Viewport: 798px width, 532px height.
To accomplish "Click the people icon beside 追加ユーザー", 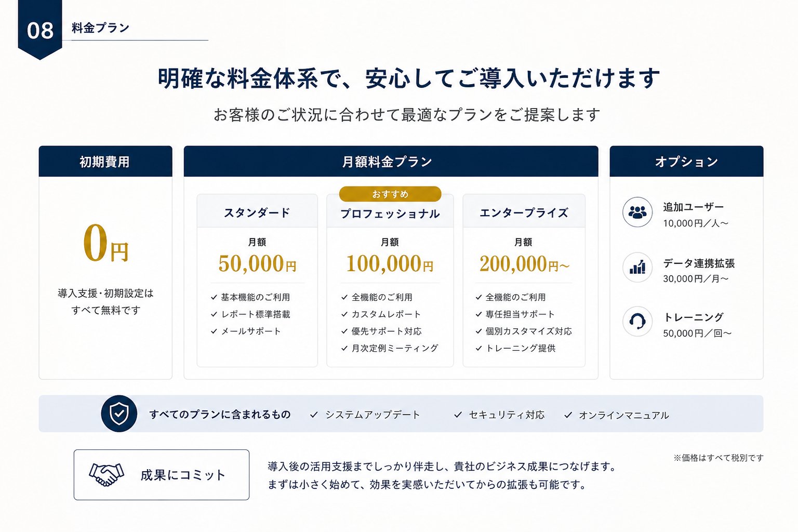I will point(637,212).
